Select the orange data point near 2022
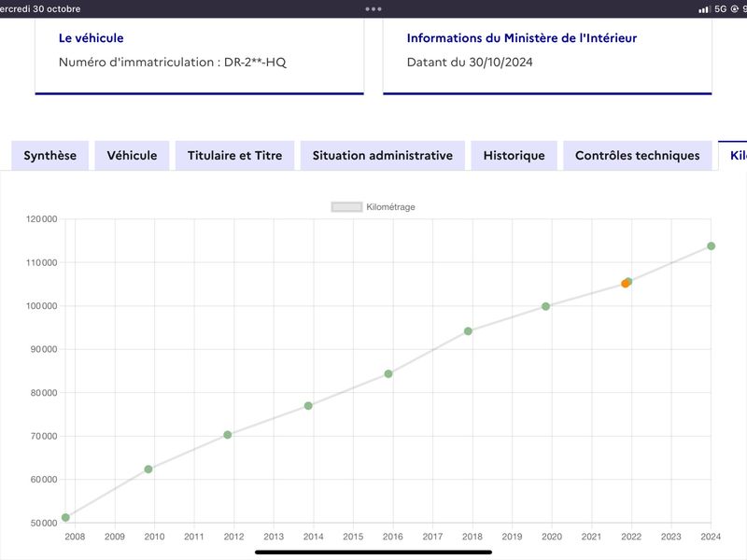This screenshot has width=747, height=560. 625,284
